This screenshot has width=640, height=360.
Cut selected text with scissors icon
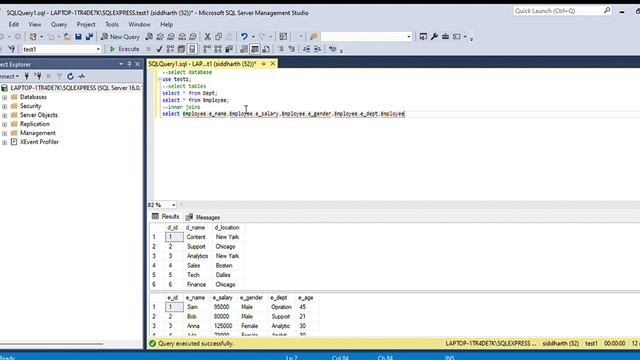tap(207, 37)
